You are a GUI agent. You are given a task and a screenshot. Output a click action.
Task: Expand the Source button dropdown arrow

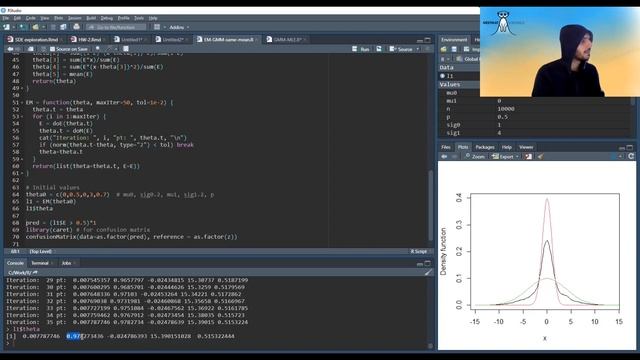coord(418,49)
